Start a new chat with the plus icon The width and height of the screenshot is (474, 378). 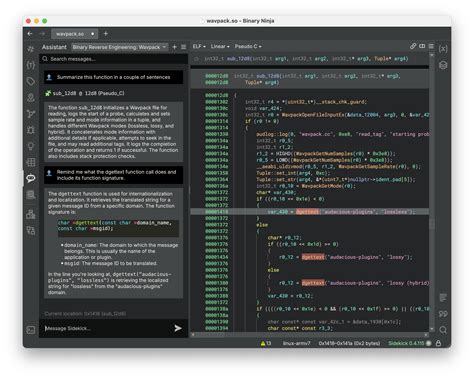click(x=174, y=47)
